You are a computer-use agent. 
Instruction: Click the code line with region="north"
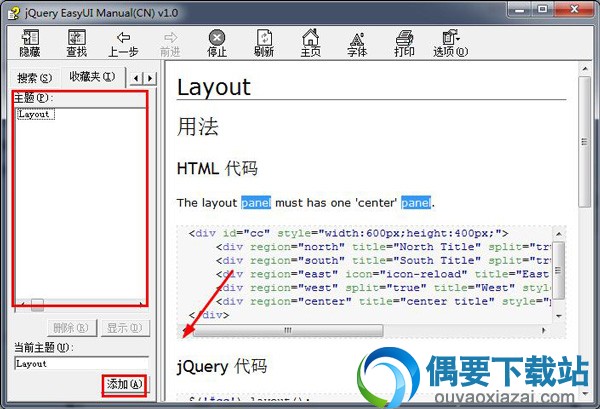383,247
